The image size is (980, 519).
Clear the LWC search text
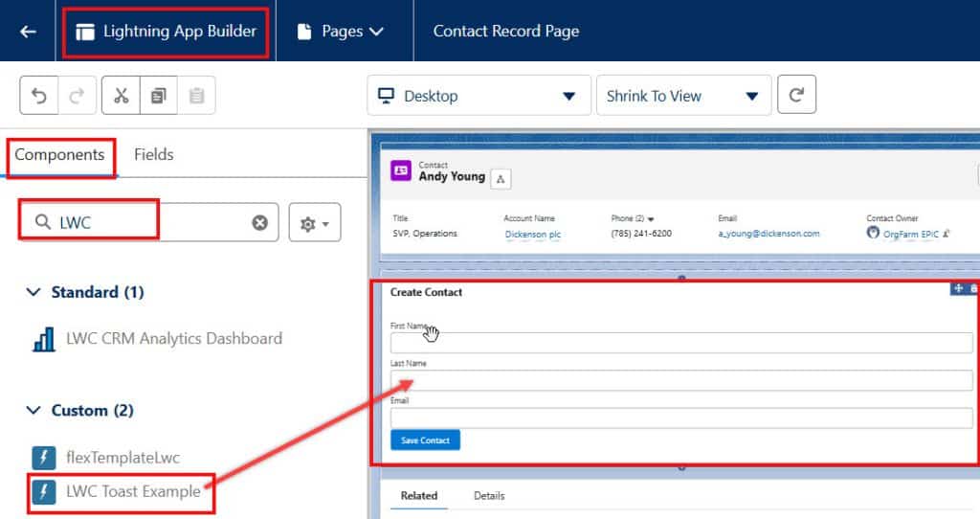[260, 222]
